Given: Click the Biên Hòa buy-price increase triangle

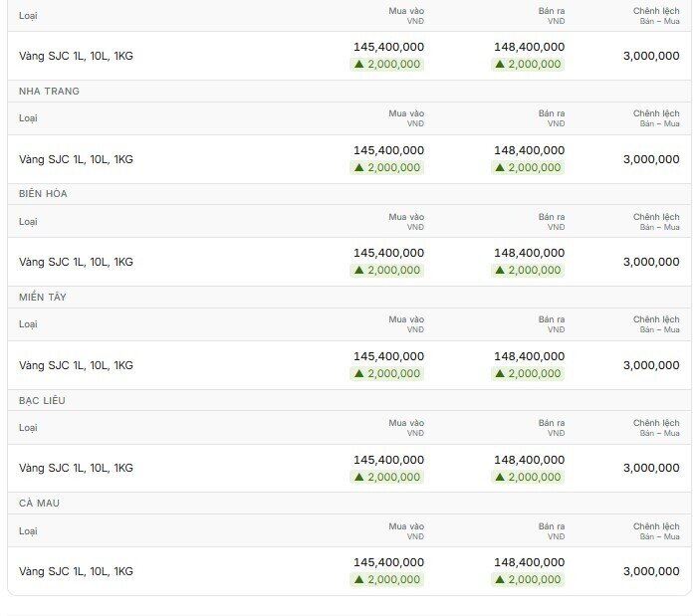Looking at the screenshot, I should 358,270.
